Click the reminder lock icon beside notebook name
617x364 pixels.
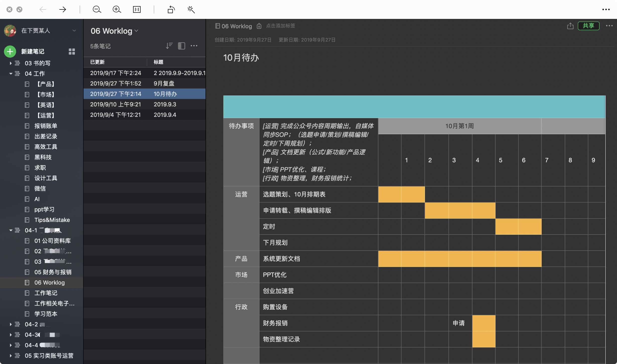coord(259,26)
